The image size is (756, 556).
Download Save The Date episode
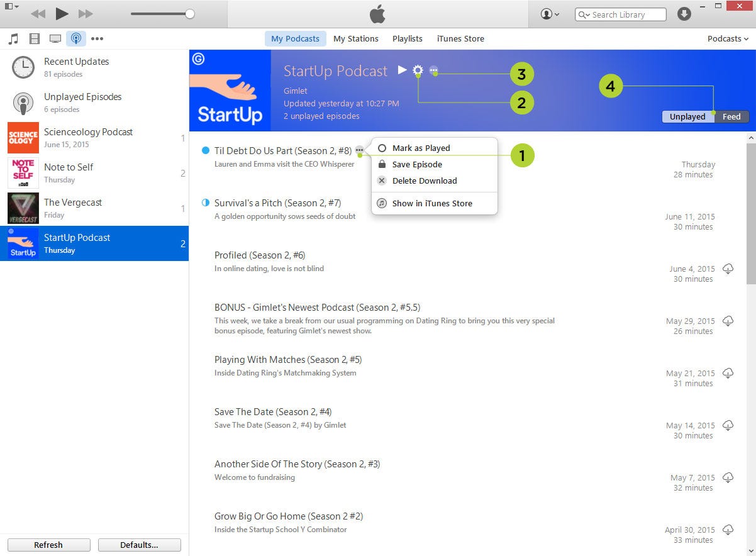point(728,425)
